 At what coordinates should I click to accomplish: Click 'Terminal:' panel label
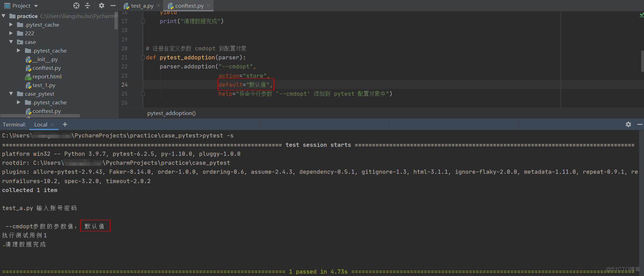[x=15, y=125]
